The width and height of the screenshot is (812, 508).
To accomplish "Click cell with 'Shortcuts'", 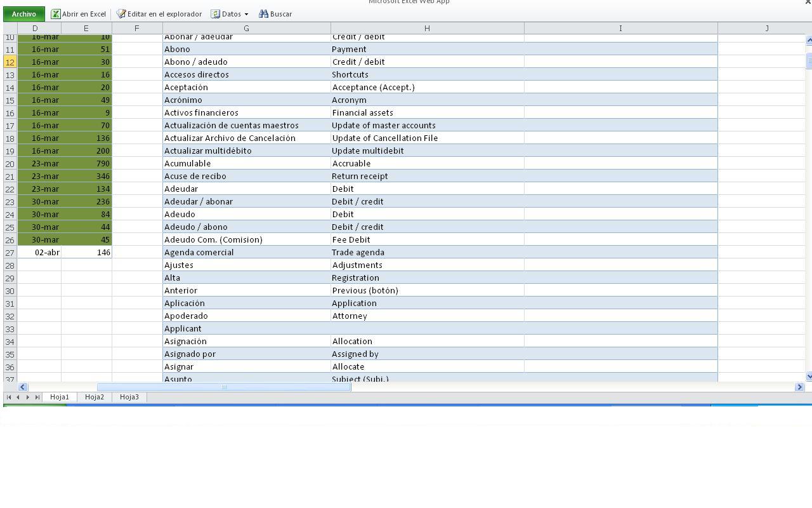I will (428, 74).
